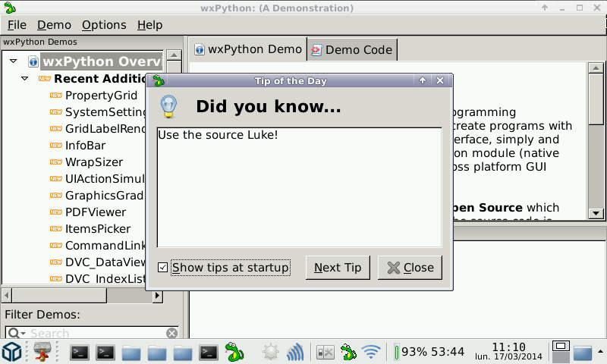Click the taskbar tray expand arrow

[x=600, y=352]
